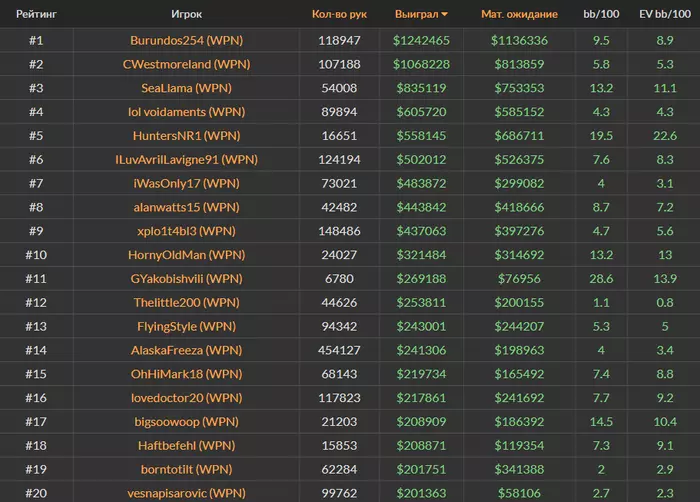Open player alanwatts15 (WPN)

point(187,207)
